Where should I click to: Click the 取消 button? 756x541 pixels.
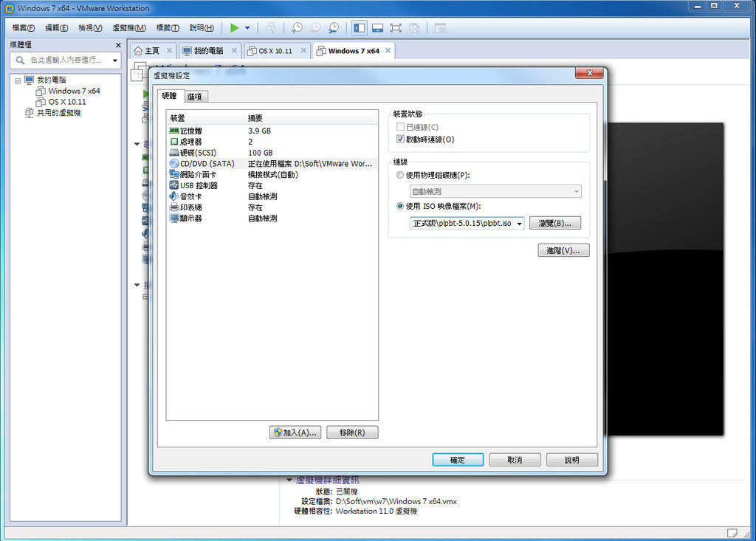(x=515, y=460)
